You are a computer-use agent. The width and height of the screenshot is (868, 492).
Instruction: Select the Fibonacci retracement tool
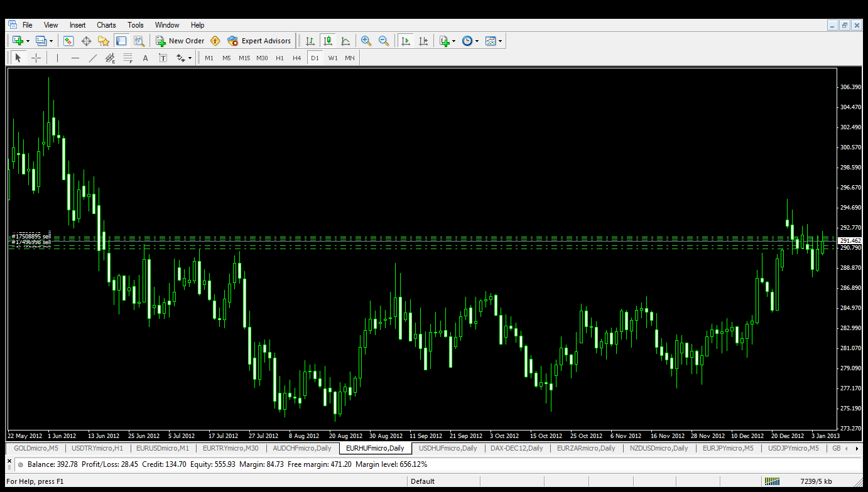(x=128, y=58)
